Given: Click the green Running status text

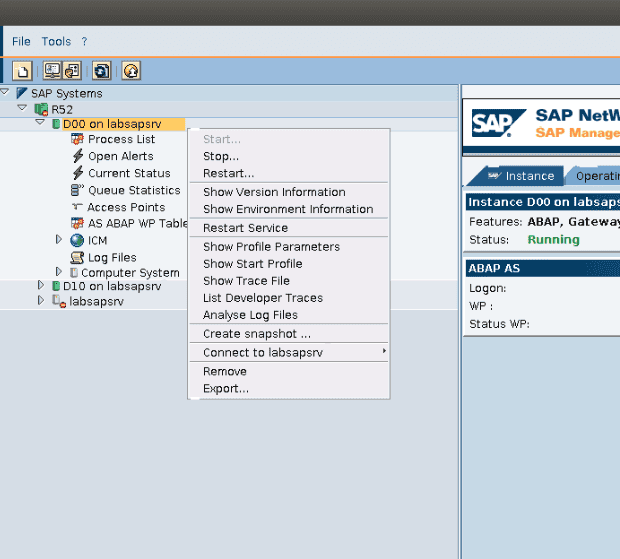Looking at the screenshot, I should point(553,240).
